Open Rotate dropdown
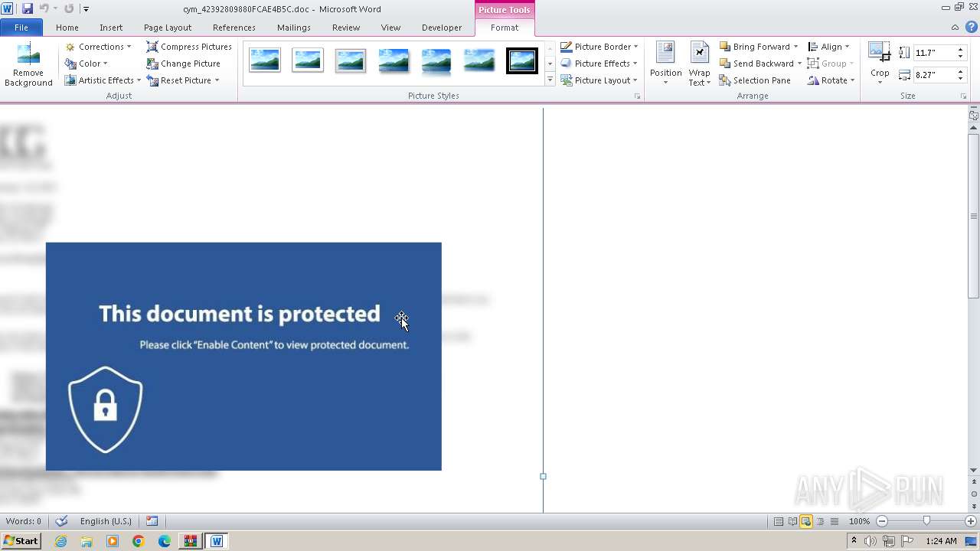The image size is (980, 551). coord(831,80)
